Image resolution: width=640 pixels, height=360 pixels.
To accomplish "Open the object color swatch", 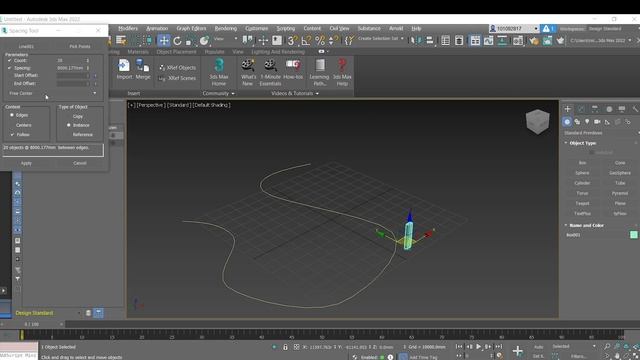I will pyautogui.click(x=633, y=234).
